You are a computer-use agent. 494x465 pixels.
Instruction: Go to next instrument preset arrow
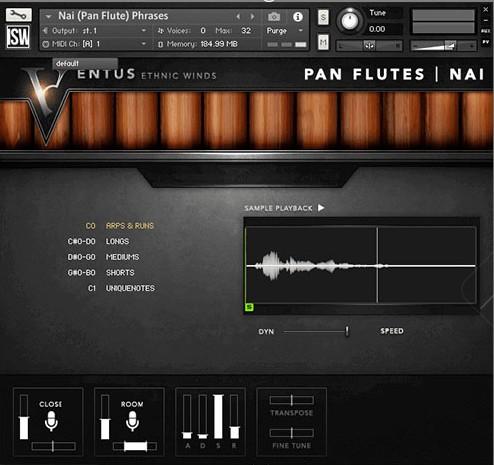point(252,16)
